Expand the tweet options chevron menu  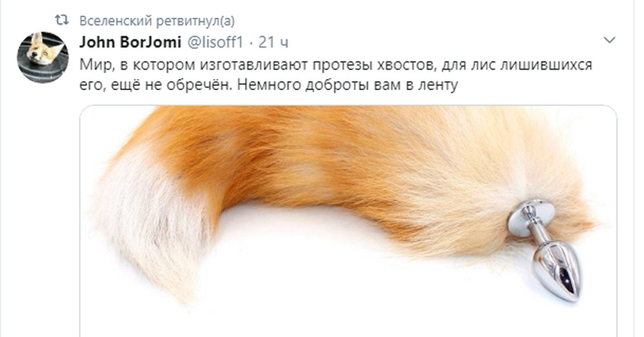click(610, 40)
